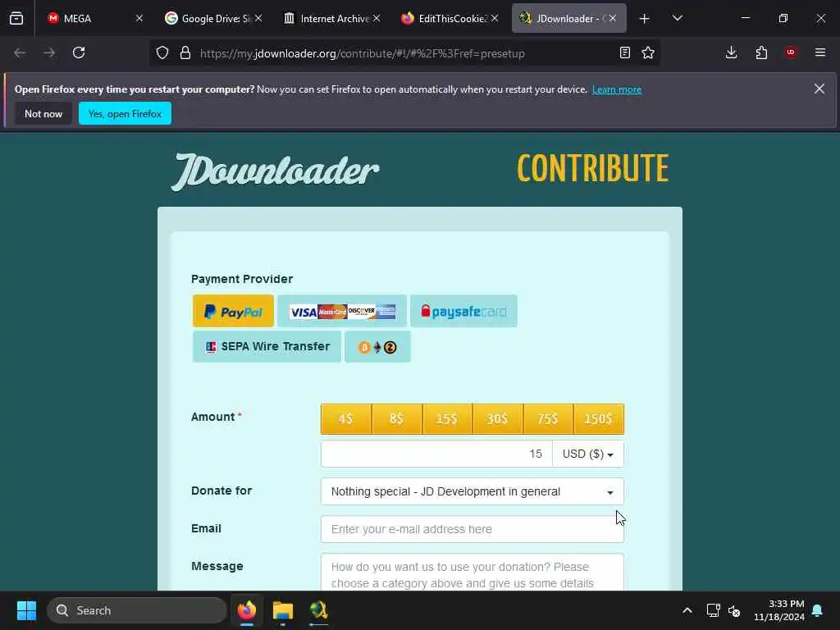
Task: Click the custom amount field showing 15
Action: [x=436, y=454]
